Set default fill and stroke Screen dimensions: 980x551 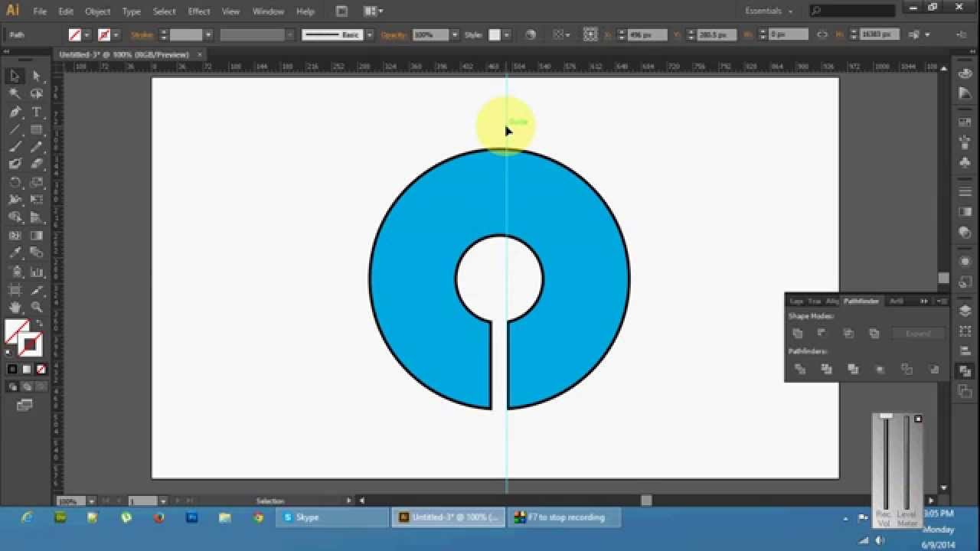[9, 353]
